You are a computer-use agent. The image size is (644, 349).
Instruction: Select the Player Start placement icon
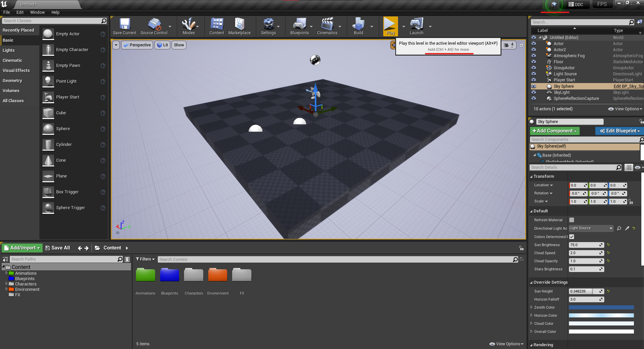pos(48,97)
